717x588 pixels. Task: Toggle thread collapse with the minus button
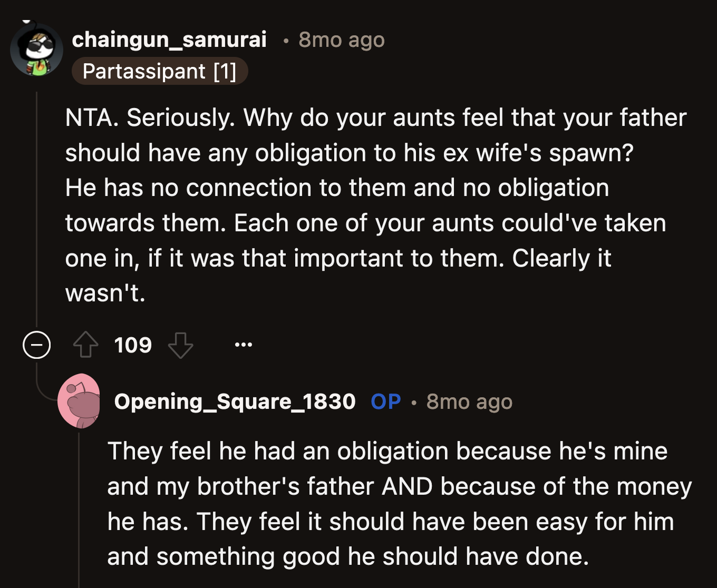click(36, 346)
